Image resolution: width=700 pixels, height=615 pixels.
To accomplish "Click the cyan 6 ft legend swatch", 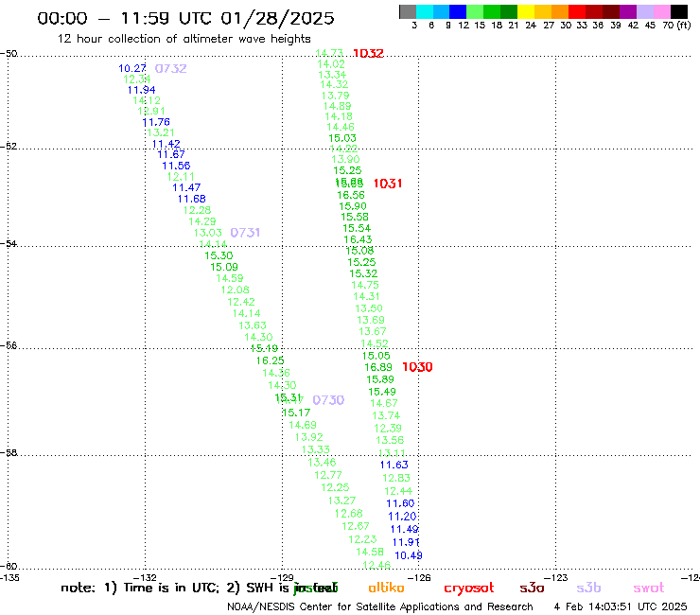I will tap(425, 11).
